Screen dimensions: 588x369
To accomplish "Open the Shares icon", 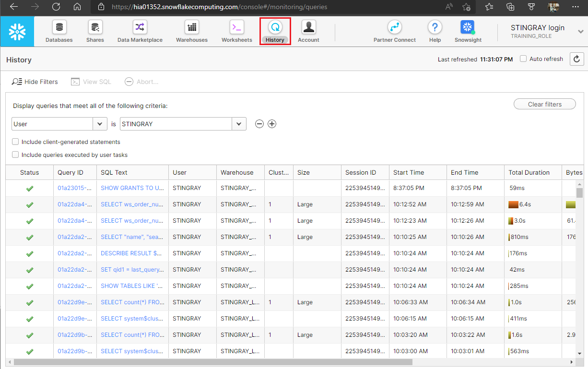I will pos(95,32).
